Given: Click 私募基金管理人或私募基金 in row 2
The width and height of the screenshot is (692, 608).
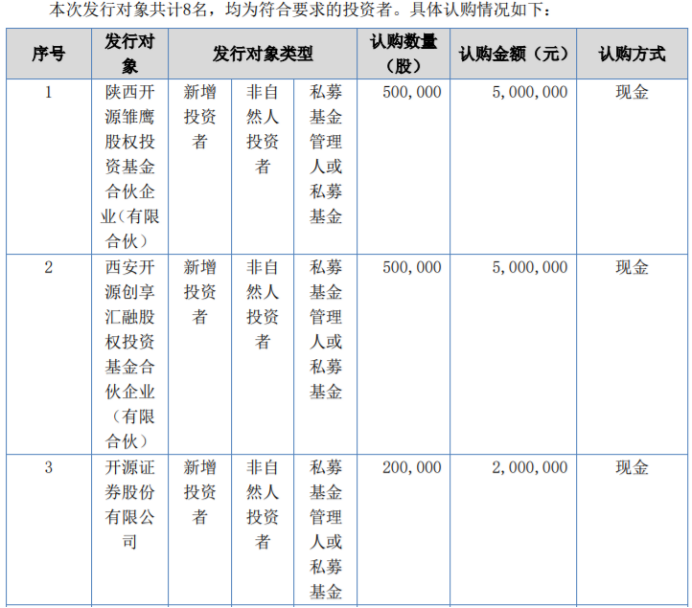Looking at the screenshot, I should [326, 330].
